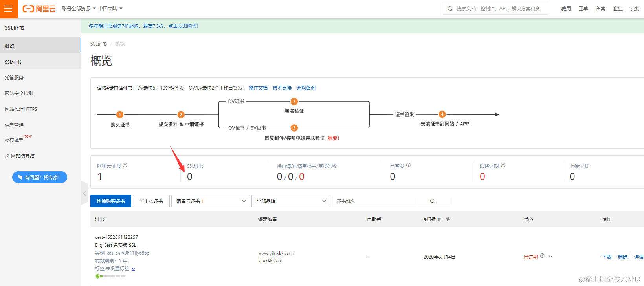Focus the 证书域名 search field

tap(374, 201)
